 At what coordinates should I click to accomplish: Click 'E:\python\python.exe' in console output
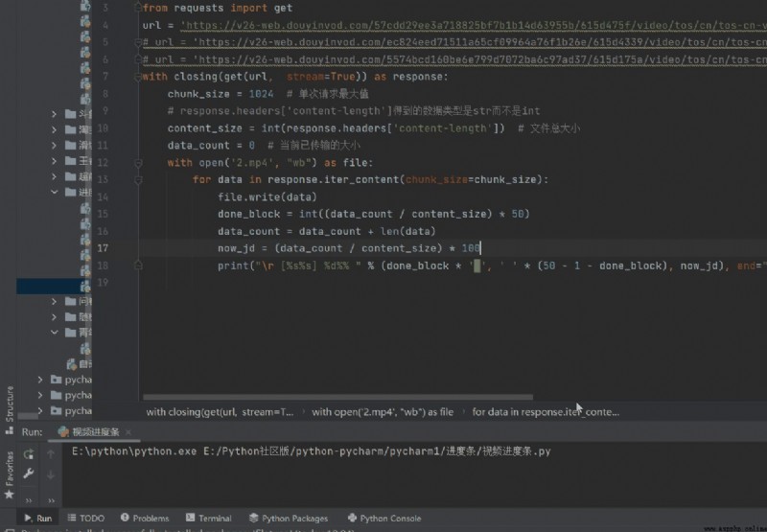[134, 451]
